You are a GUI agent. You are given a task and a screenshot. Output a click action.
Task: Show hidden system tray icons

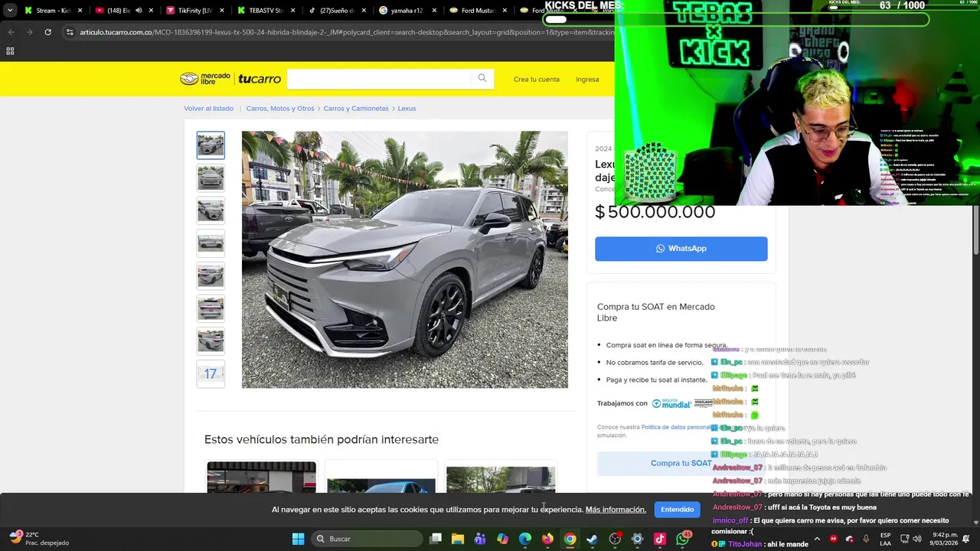point(817,539)
